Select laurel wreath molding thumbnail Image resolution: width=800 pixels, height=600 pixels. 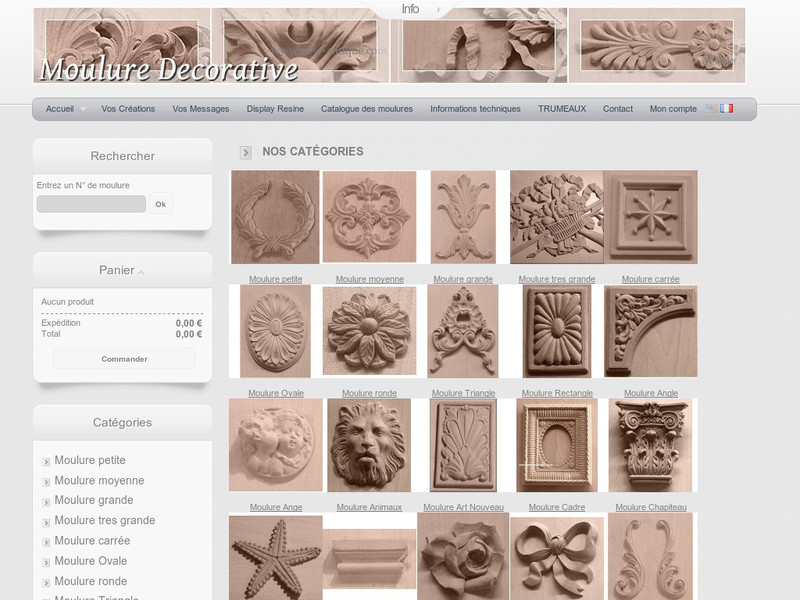(276, 217)
